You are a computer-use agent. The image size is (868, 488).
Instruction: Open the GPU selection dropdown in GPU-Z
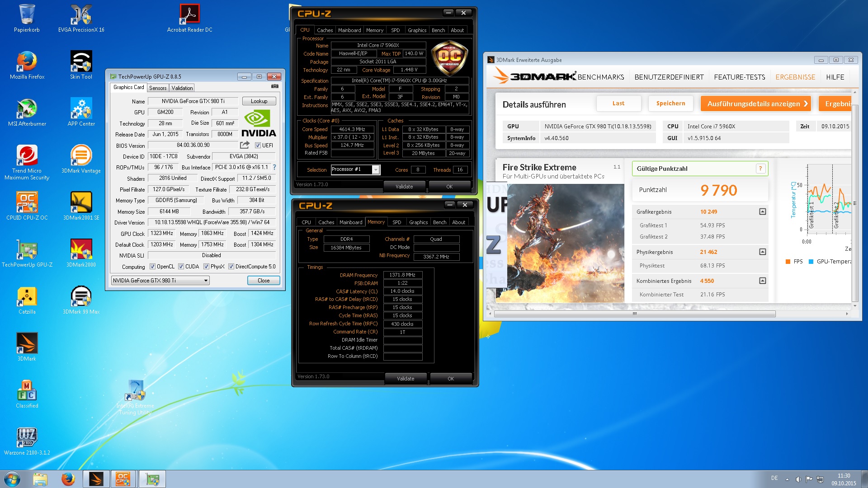160,281
